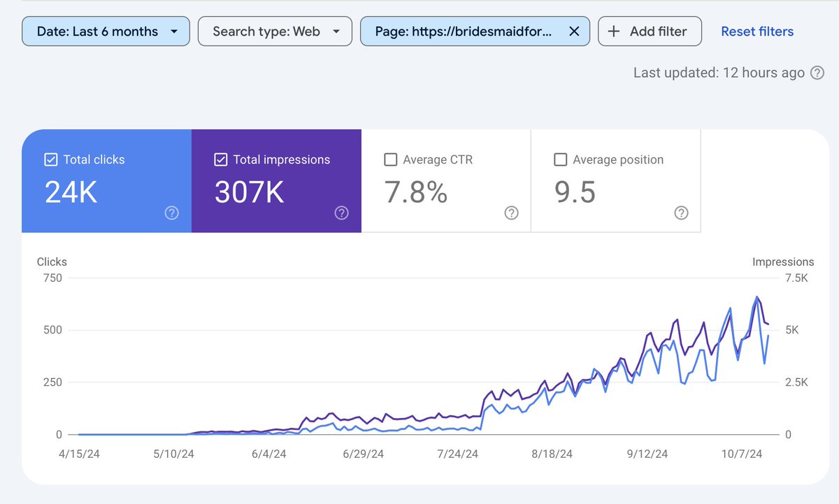Click the 6/4/24 axis date label

(x=269, y=454)
